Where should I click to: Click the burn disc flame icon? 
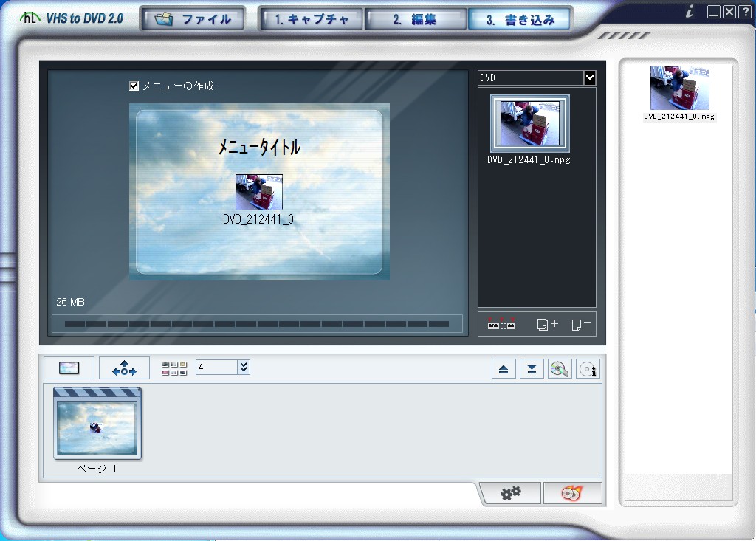click(572, 493)
